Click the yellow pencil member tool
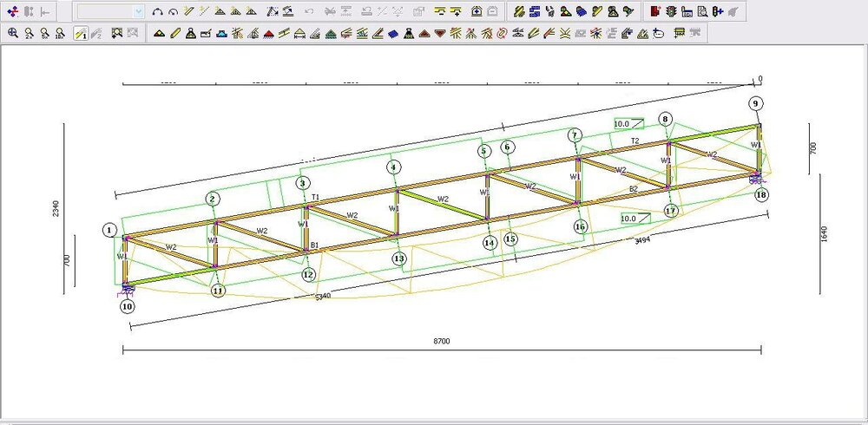This screenshot has height=425, width=868. click(x=174, y=34)
